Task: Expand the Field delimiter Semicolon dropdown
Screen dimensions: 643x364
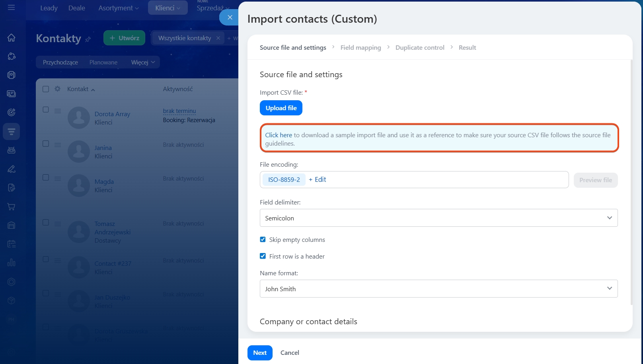Action: [x=438, y=218]
